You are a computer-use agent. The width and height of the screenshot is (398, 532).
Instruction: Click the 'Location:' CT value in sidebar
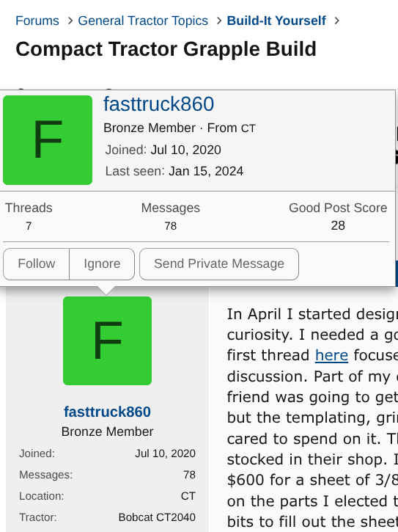pos(188,496)
